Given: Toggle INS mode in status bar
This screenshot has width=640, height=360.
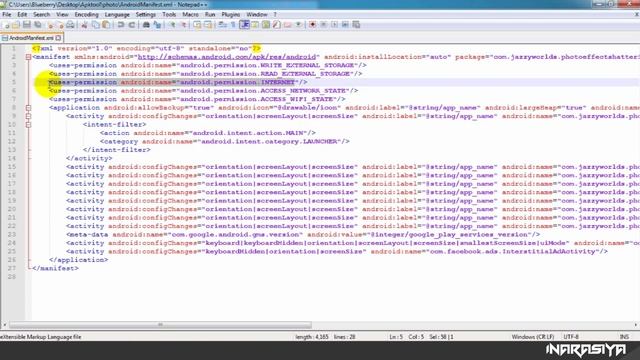Looking at the screenshot, I should tap(624, 337).
